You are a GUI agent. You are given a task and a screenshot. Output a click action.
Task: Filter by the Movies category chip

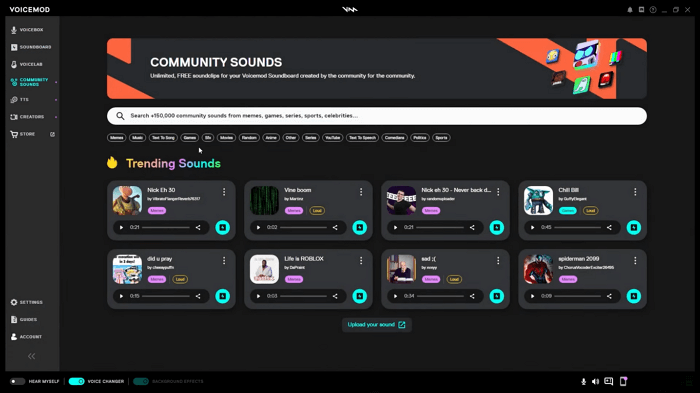[226, 138]
